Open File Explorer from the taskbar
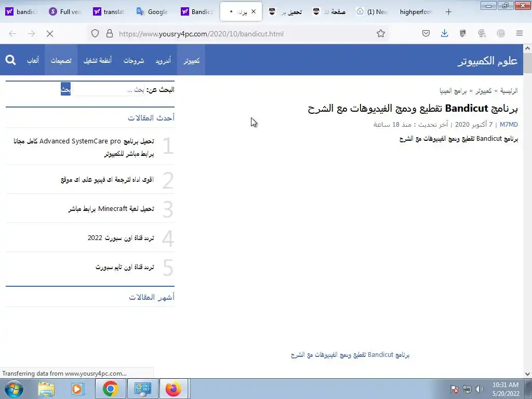Image resolution: width=532 pixels, height=399 pixels. [x=46, y=389]
